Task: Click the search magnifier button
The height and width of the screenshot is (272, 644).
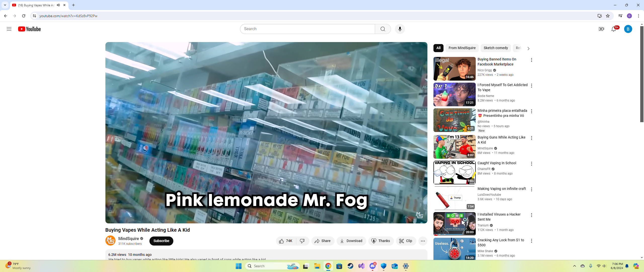Action: (x=383, y=29)
